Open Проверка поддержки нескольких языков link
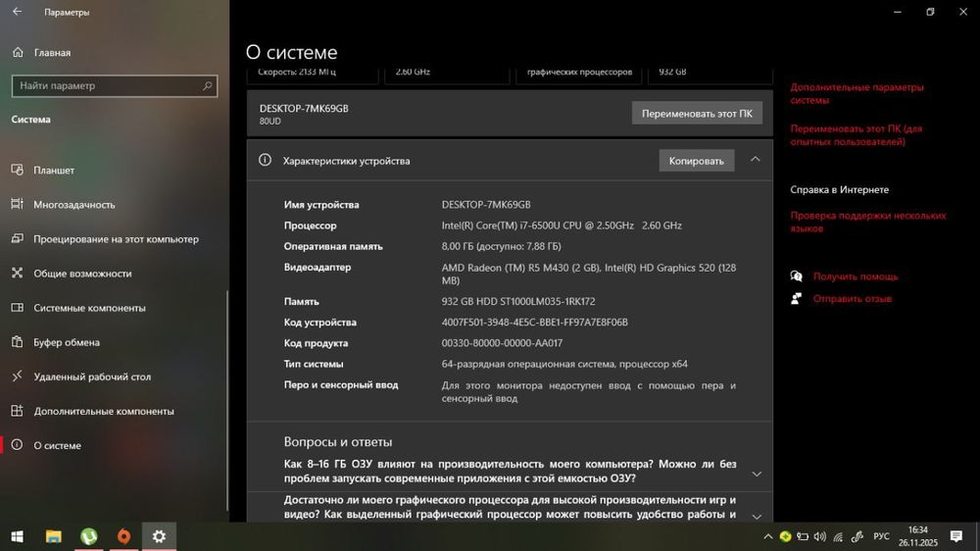The image size is (980, 551). (x=868, y=222)
